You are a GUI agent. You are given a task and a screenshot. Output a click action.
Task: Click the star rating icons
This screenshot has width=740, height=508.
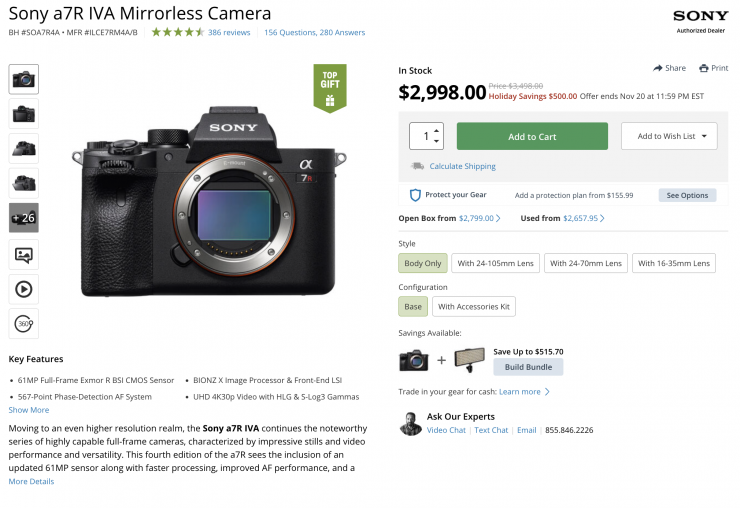click(x=178, y=32)
